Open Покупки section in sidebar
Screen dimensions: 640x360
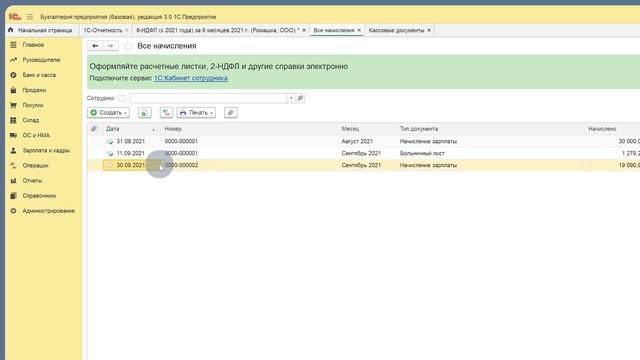33,105
